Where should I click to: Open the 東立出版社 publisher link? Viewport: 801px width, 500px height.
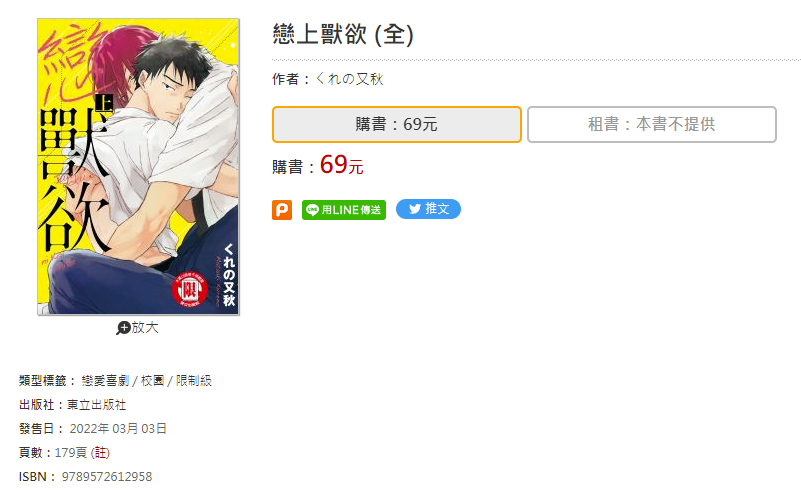pyautogui.click(x=97, y=404)
